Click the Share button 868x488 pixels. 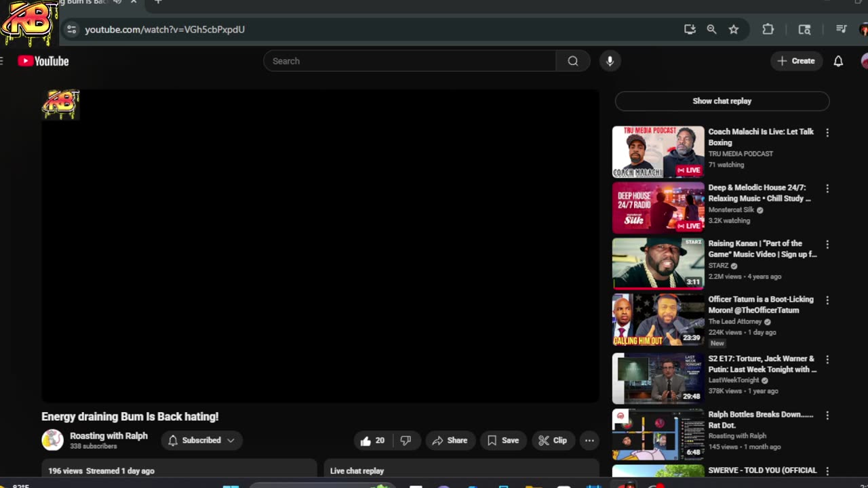[x=450, y=441]
